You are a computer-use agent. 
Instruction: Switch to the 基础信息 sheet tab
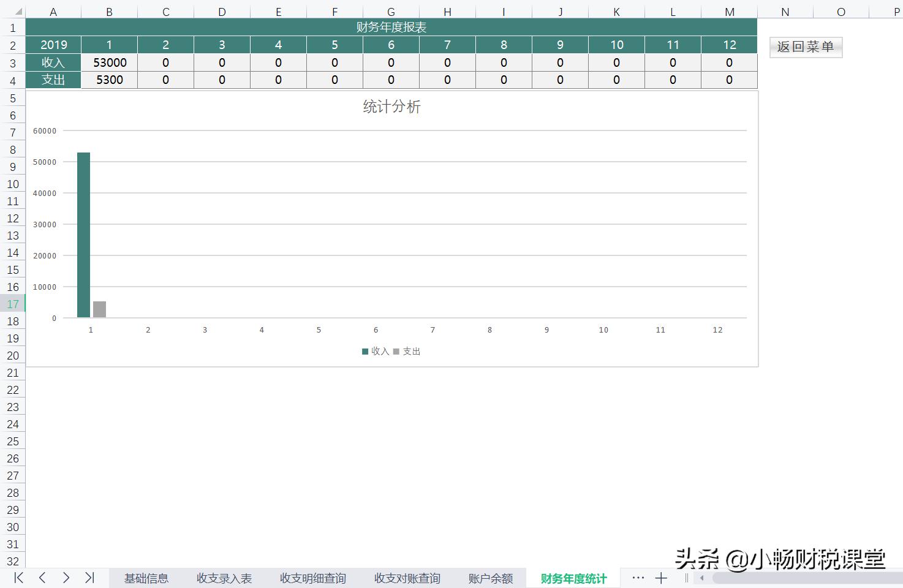146,578
